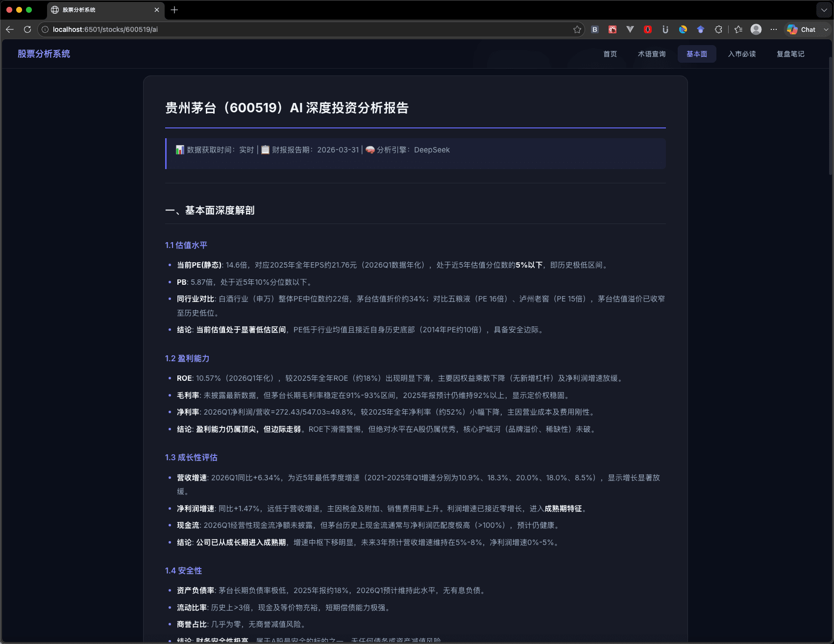Click the 商誉占比 bullet label
834x644 pixels.
click(x=192, y=624)
